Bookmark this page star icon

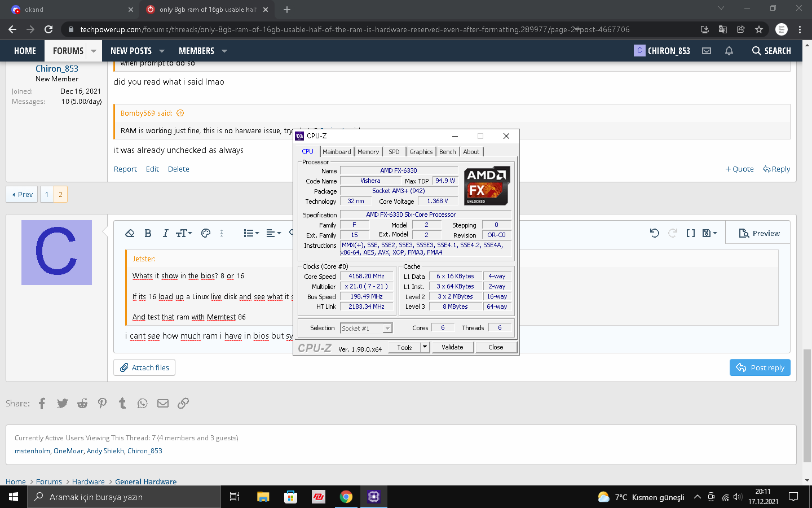click(759, 29)
